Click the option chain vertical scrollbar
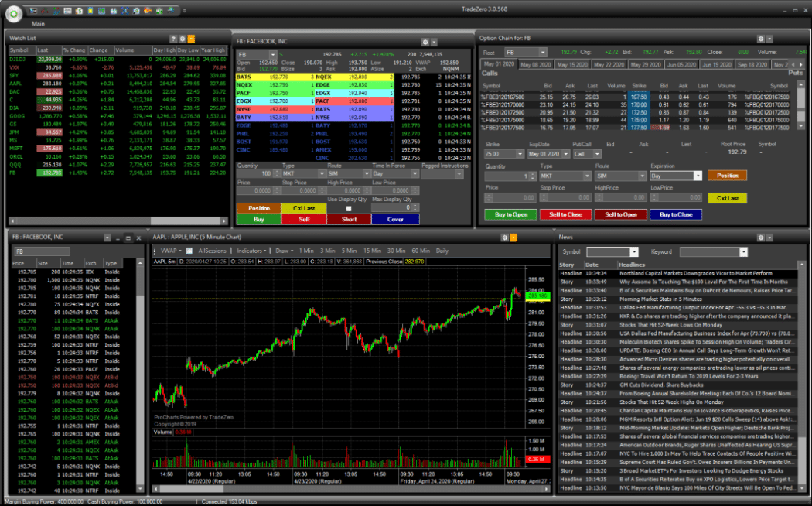The height and width of the screenshot is (506, 812). pyautogui.click(x=800, y=105)
